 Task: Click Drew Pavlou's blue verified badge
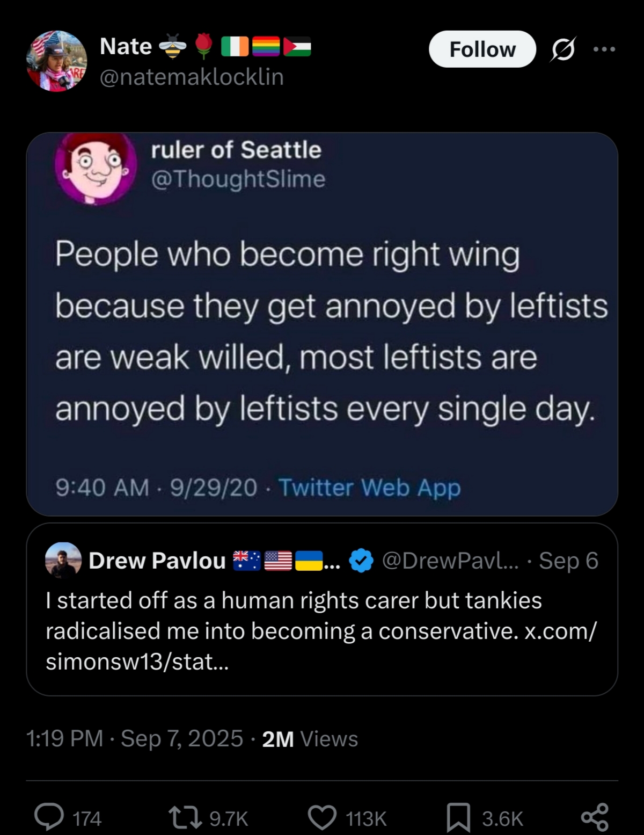[x=361, y=561]
